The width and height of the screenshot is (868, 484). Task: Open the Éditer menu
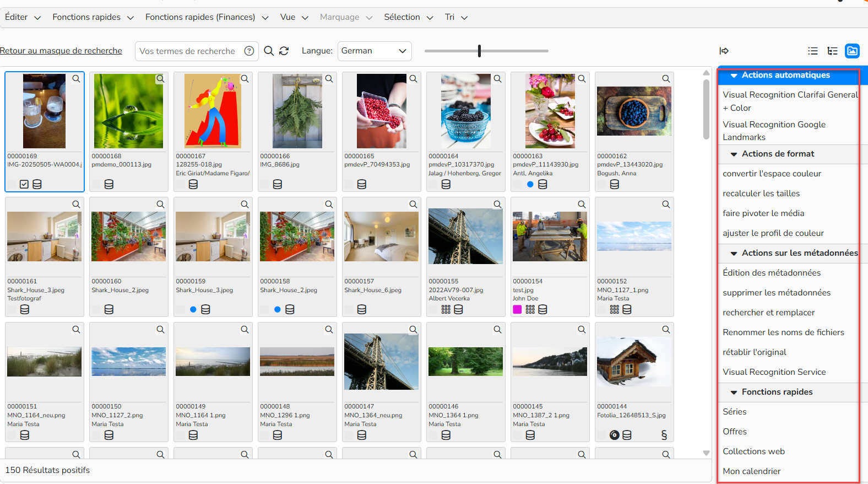coord(23,17)
